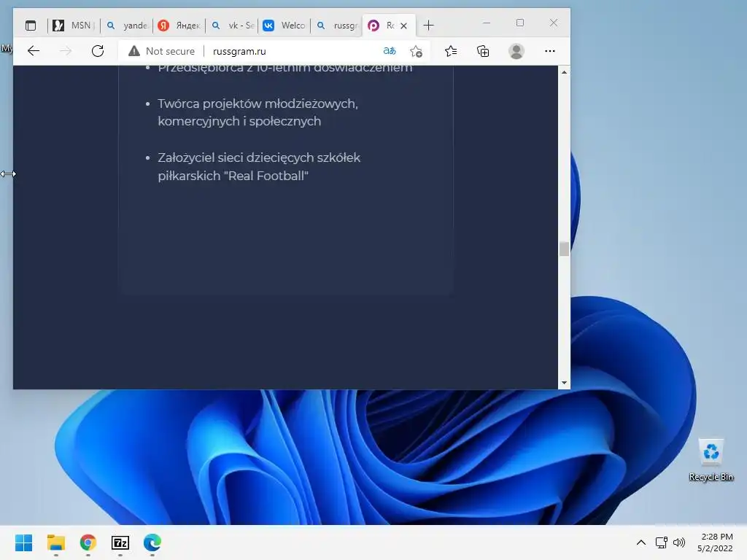Open Microsoft Edge from taskbar
Viewport: 747px width, 560px height.
tap(152, 542)
